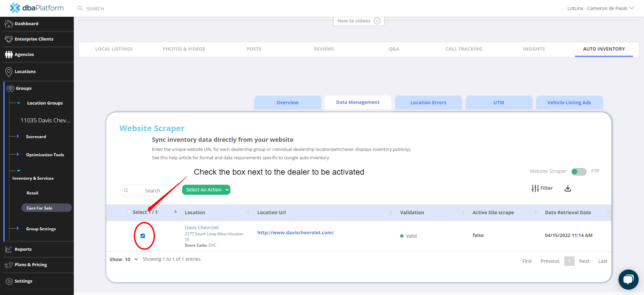Open the LotLinx account dropdown

tap(600, 8)
